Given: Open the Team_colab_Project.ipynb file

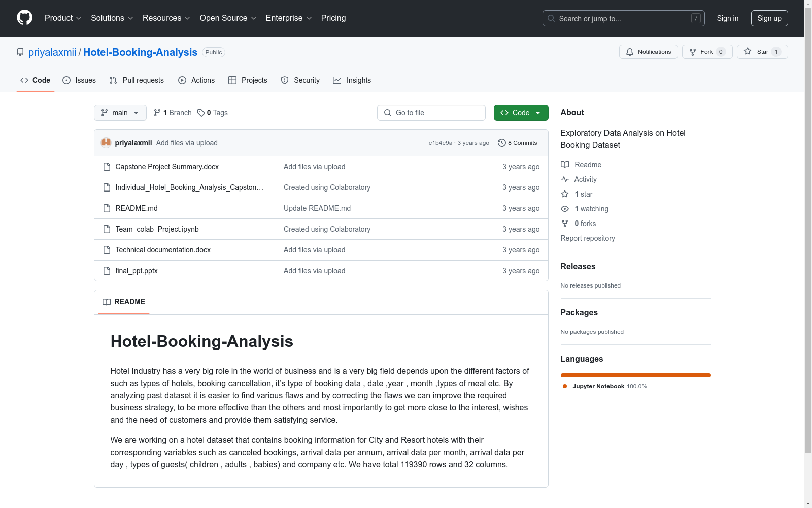Looking at the screenshot, I should click(156, 229).
